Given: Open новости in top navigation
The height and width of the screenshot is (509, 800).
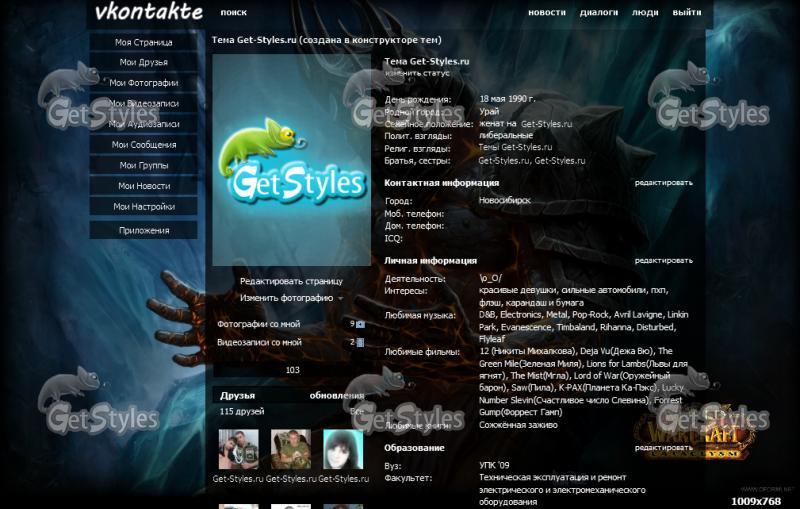Looking at the screenshot, I should (x=546, y=12).
